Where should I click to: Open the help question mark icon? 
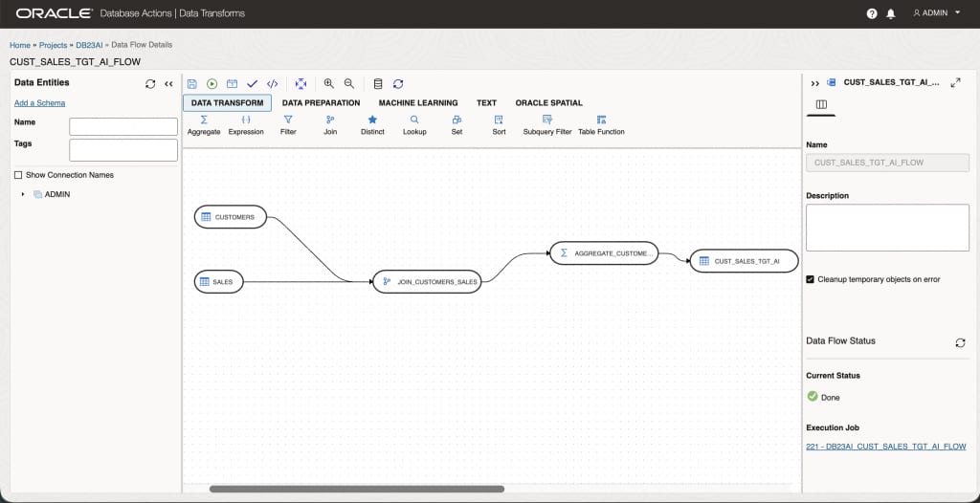[872, 13]
